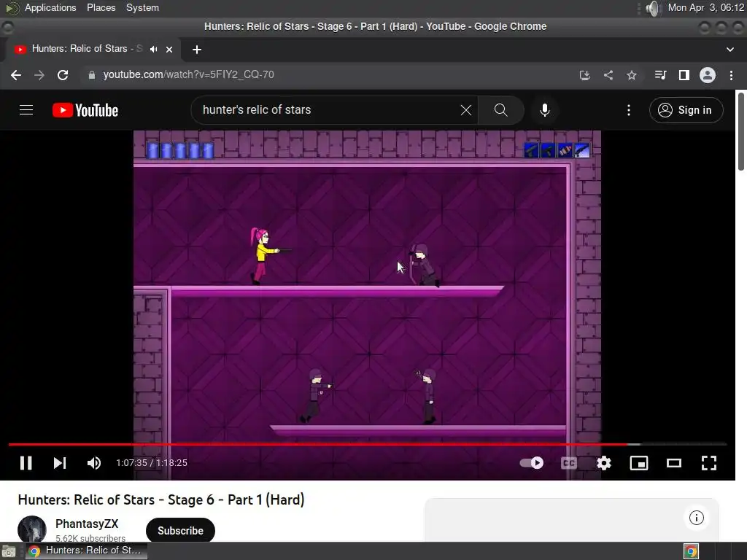
Task: Switch to theater mode
Action: click(x=673, y=463)
